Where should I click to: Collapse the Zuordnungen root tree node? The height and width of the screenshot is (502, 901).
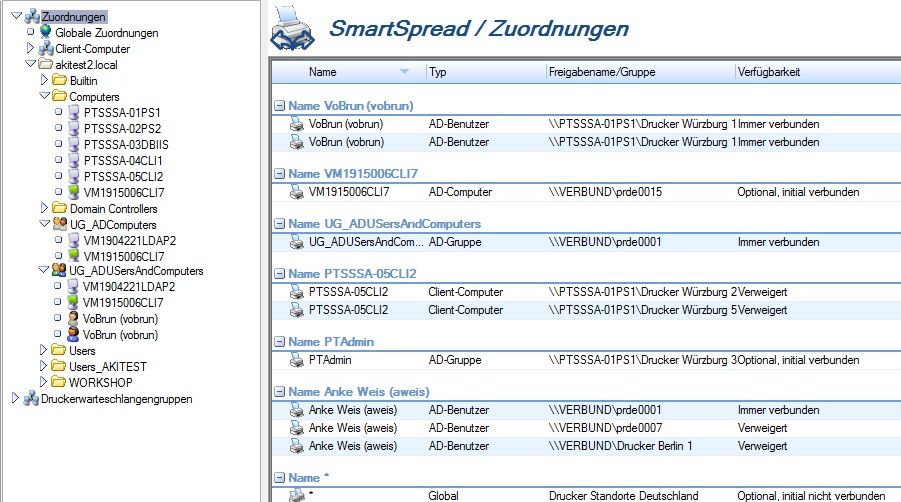pos(16,16)
